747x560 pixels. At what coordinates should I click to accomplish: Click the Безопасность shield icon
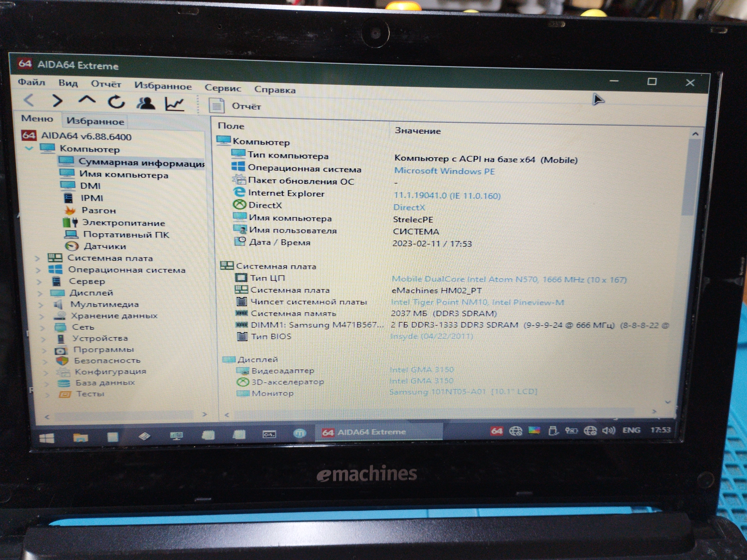[62, 361]
